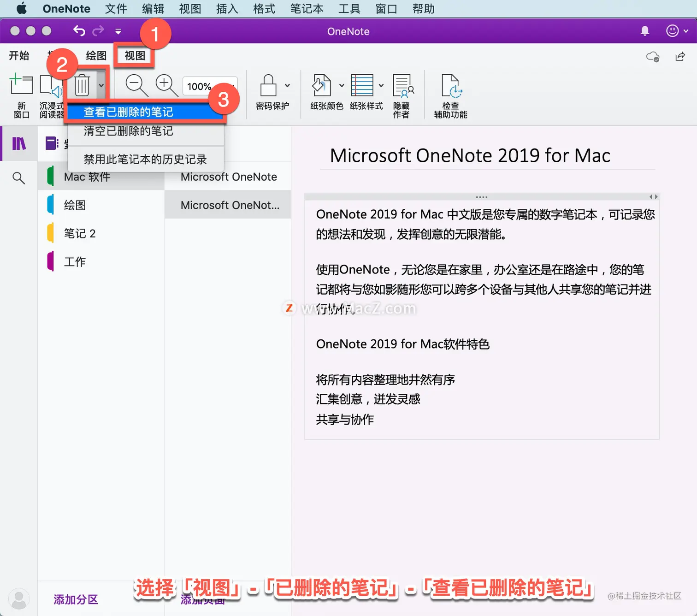This screenshot has height=616, width=697.
Task: Click the text 将所有内容整理地井然有序
Action: tap(385, 379)
